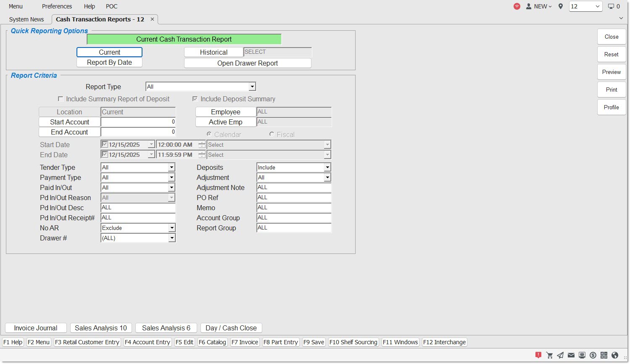The width and height of the screenshot is (630, 364).
Task: Open the Preferences menu
Action: click(x=57, y=6)
